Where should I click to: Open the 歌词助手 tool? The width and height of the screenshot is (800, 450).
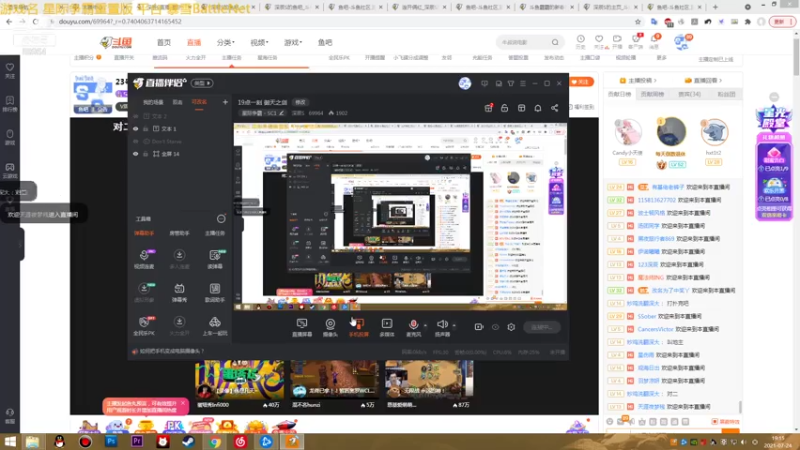click(215, 293)
